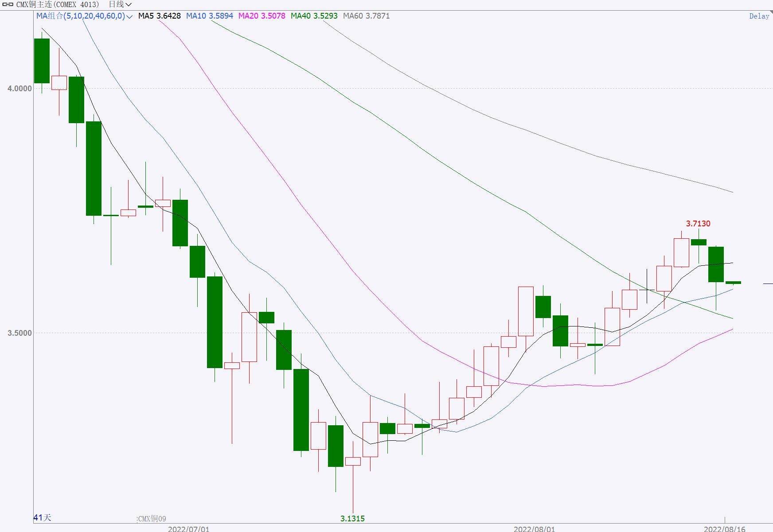
Task: Click the MA5 3.6428 legend value
Action: (160, 16)
